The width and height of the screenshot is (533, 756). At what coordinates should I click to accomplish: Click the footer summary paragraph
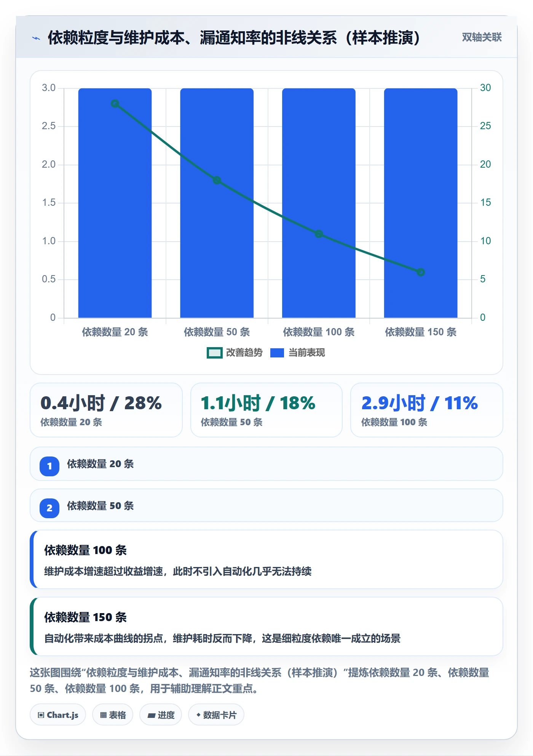pos(260,681)
